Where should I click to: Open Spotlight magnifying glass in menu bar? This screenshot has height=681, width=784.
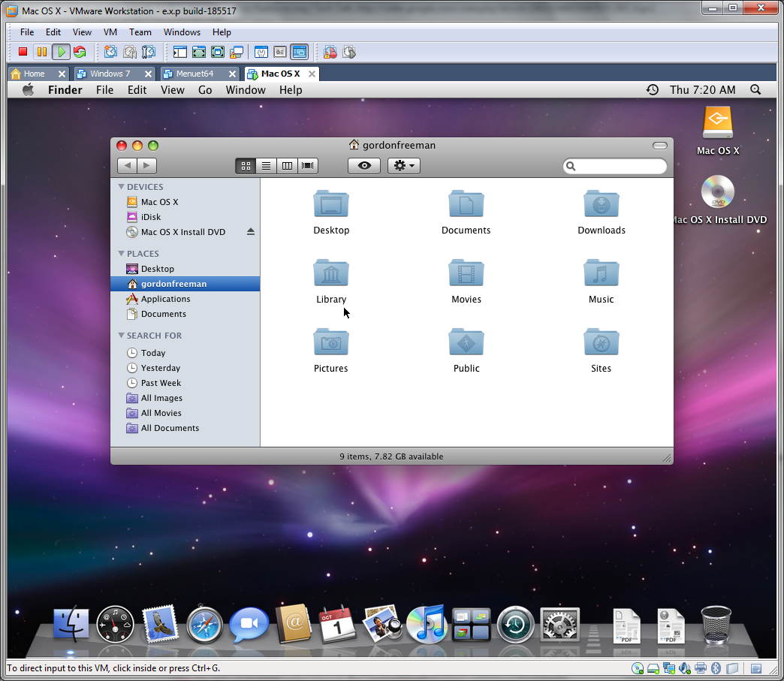coord(755,90)
